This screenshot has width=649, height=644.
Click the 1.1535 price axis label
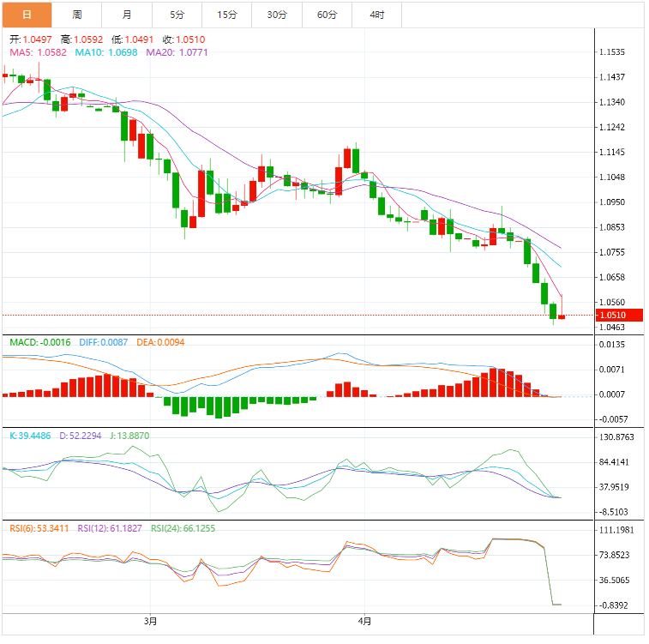pos(612,52)
